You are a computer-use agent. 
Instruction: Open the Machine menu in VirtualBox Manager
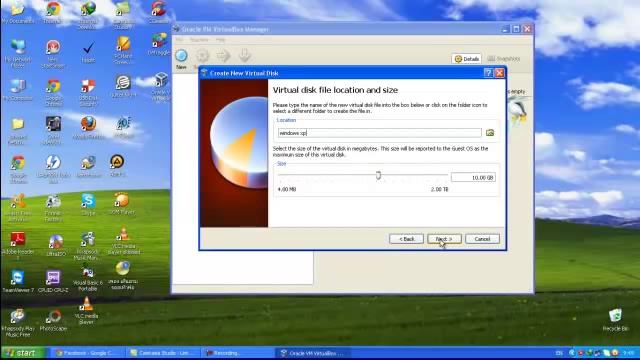click(x=199, y=40)
